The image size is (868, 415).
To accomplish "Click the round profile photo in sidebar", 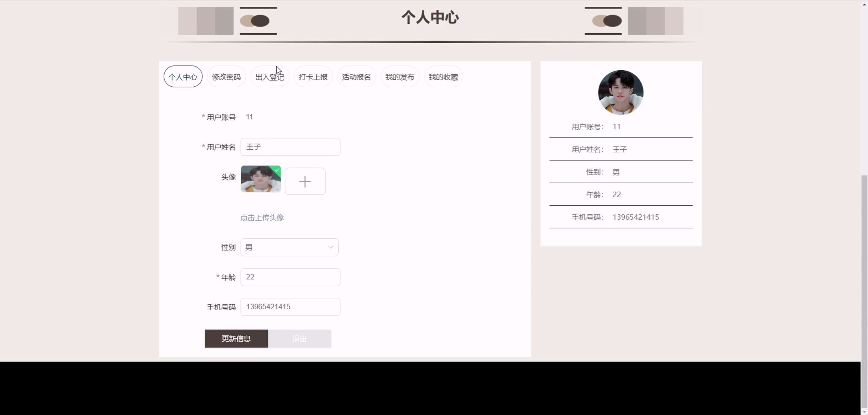I will click(x=620, y=92).
